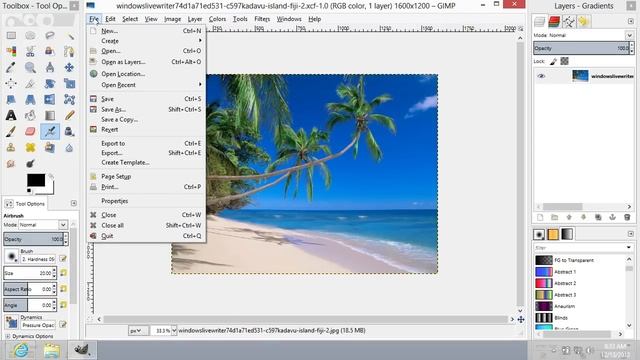Open the Colors menu
Viewport: 640px width, 360px height.
point(217,19)
